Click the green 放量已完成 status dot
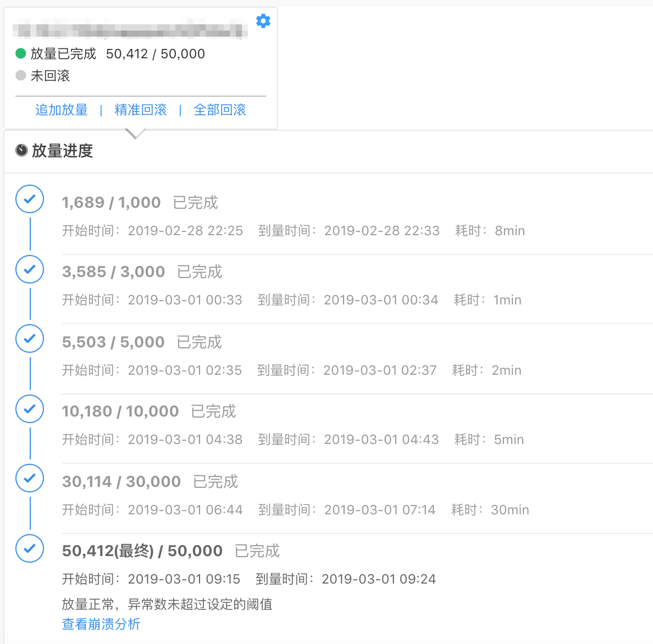Image resolution: width=653 pixels, height=644 pixels. 21,53
